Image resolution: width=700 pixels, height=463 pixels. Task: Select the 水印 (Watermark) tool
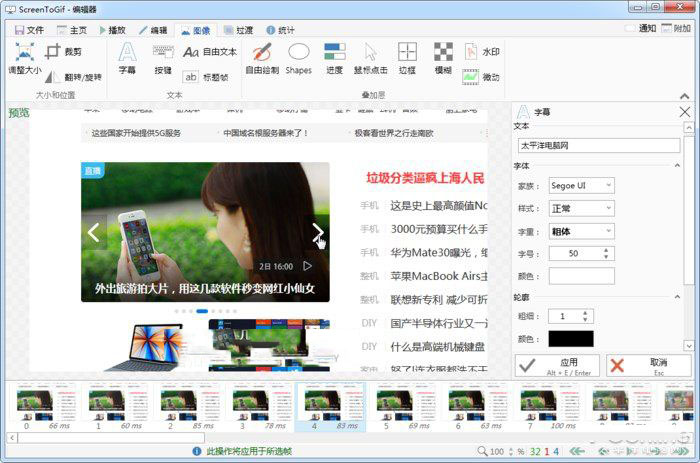(482, 52)
